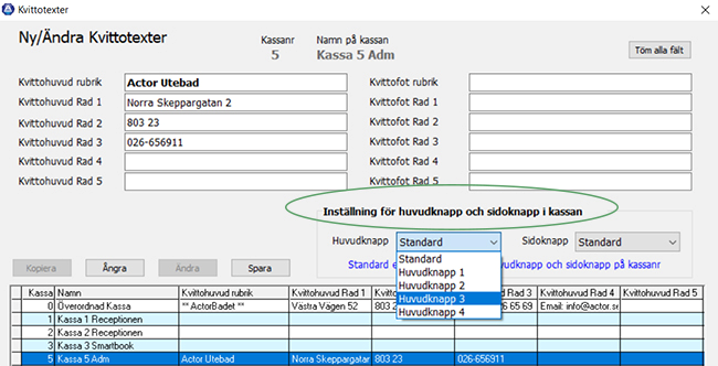This screenshot has width=718, height=366.
Task: Click the Töm alla fält button
Action: [659, 50]
